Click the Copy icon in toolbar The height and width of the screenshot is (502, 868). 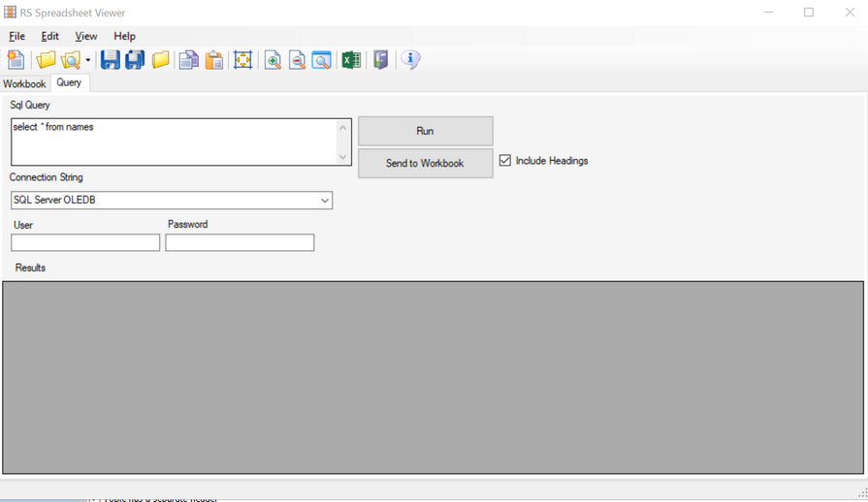tap(189, 60)
